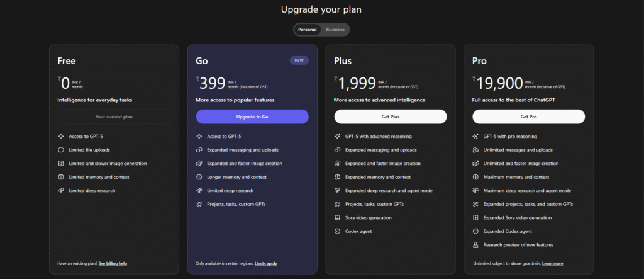Click the Codex agent icon in the Plus plan
Image resolution: width=644 pixels, height=279 pixels.
click(337, 231)
